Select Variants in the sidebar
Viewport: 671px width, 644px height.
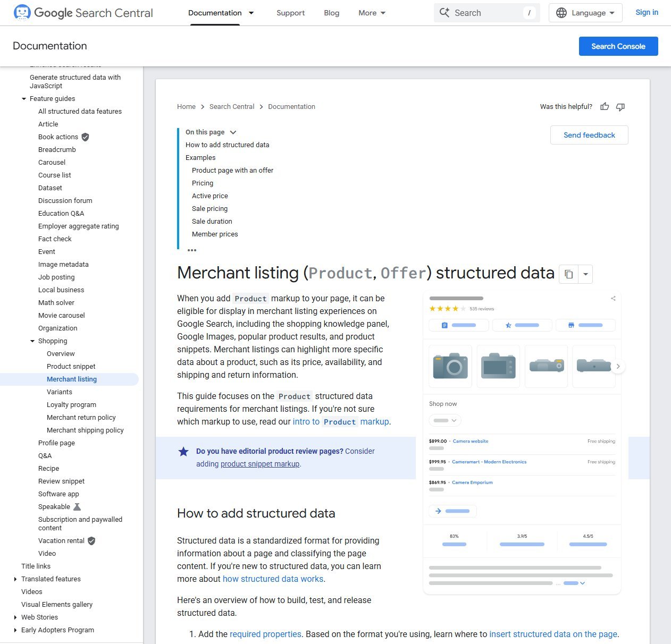coord(60,392)
